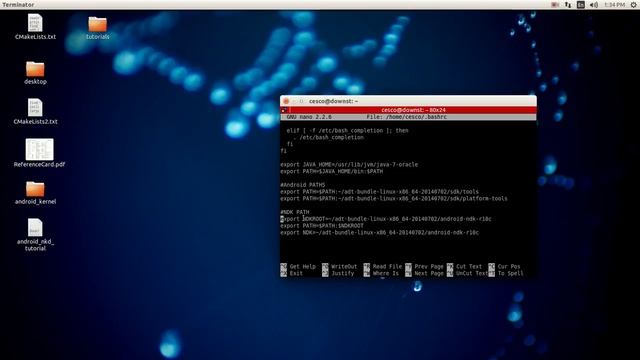
Task: Click the #Android PATHS comment line
Action: pyautogui.click(x=302, y=185)
